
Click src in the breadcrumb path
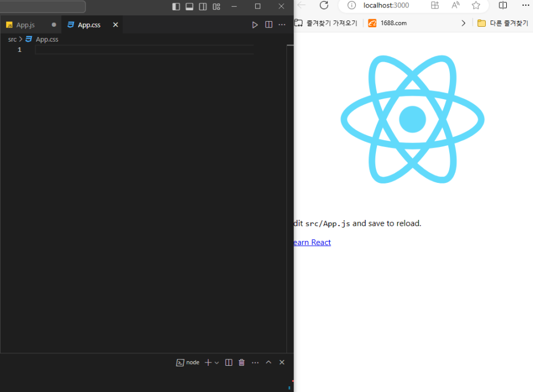(x=12, y=39)
